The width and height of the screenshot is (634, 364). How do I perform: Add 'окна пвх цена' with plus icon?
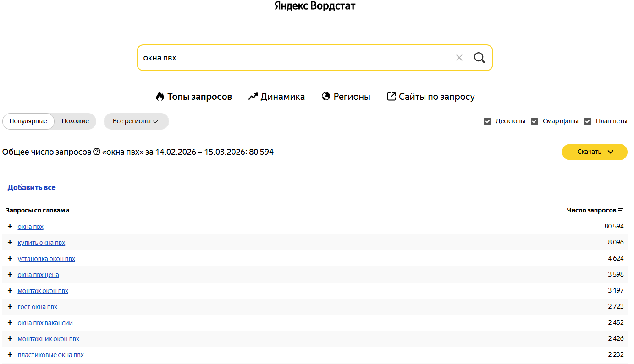click(10, 274)
